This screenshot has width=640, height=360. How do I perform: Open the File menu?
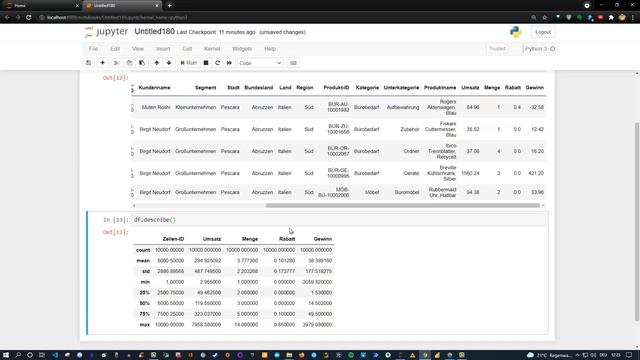pos(93,49)
